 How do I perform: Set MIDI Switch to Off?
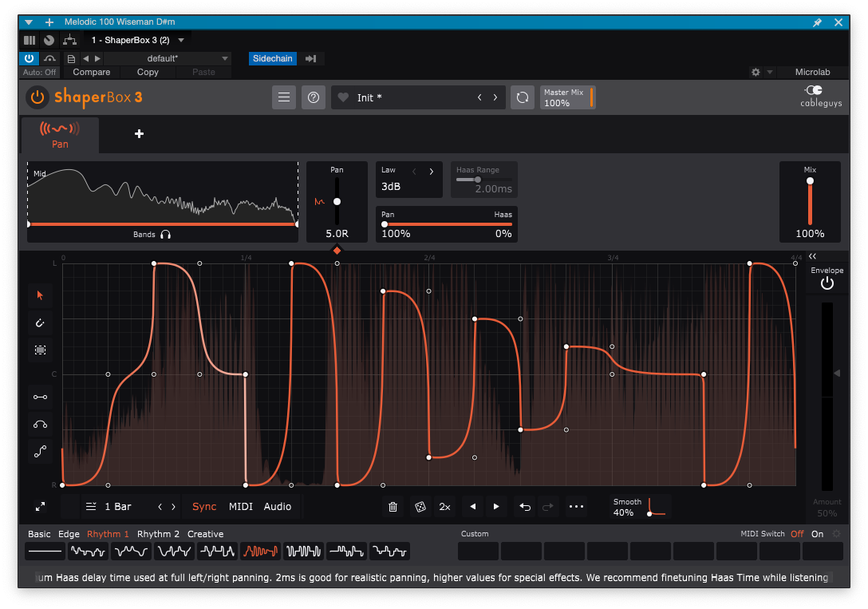point(797,534)
